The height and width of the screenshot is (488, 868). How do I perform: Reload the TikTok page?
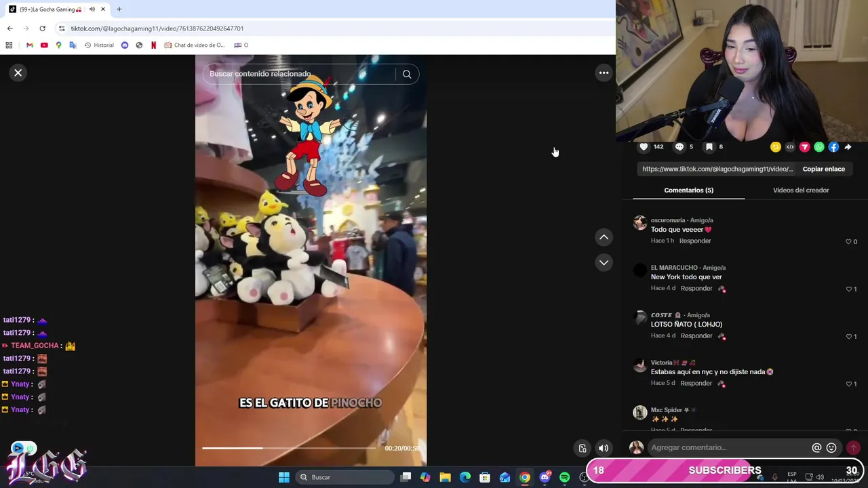coord(42,28)
